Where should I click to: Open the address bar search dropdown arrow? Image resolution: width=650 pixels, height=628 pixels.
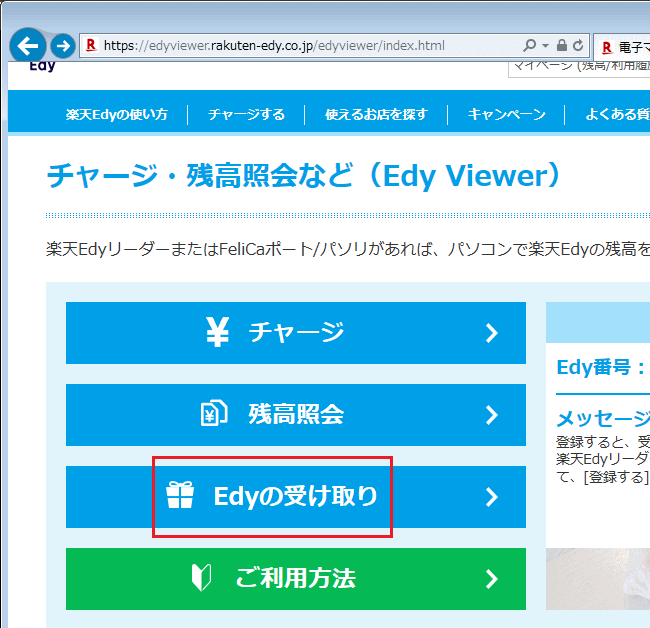[546, 46]
